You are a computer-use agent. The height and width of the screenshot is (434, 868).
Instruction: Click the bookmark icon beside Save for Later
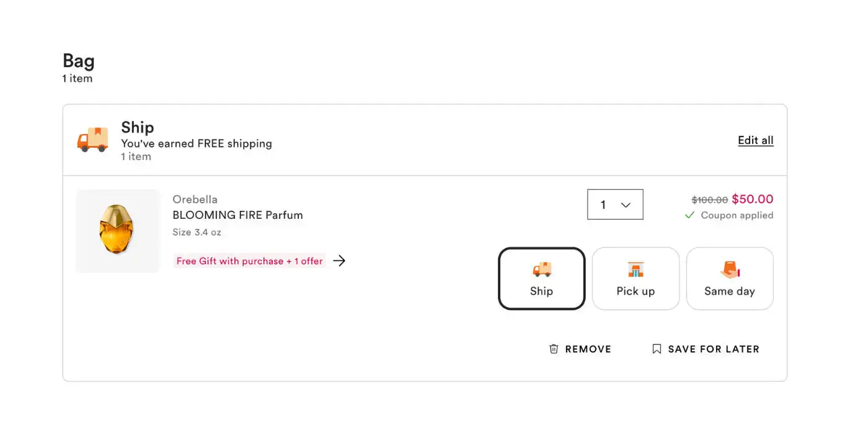[657, 349]
